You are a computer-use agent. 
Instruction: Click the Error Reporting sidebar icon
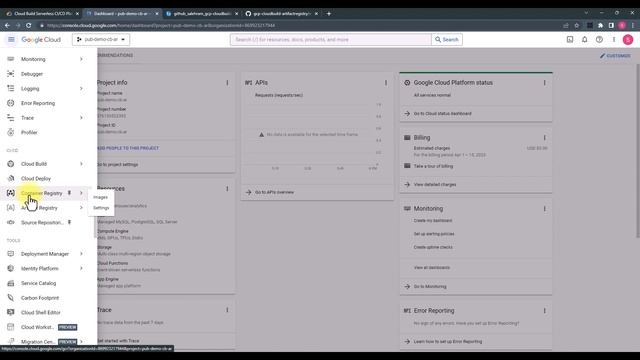pos(11,103)
